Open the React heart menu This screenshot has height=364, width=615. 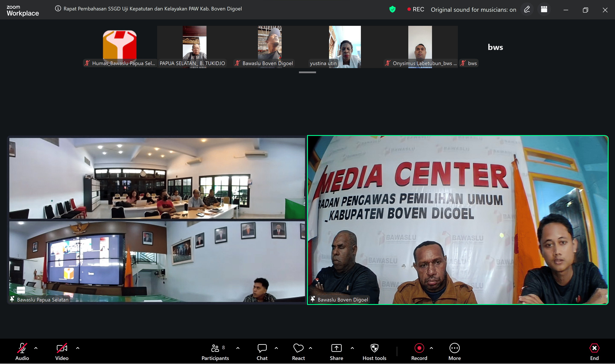[x=298, y=352]
